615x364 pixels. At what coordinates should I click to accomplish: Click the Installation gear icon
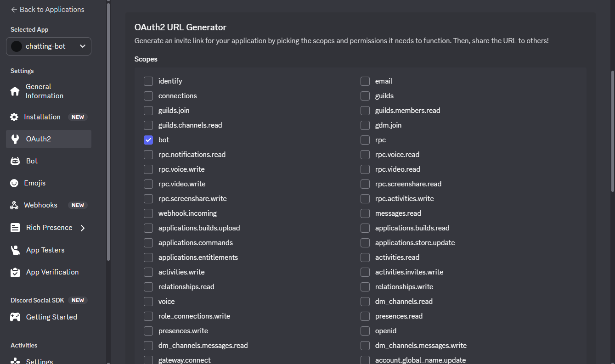click(14, 117)
